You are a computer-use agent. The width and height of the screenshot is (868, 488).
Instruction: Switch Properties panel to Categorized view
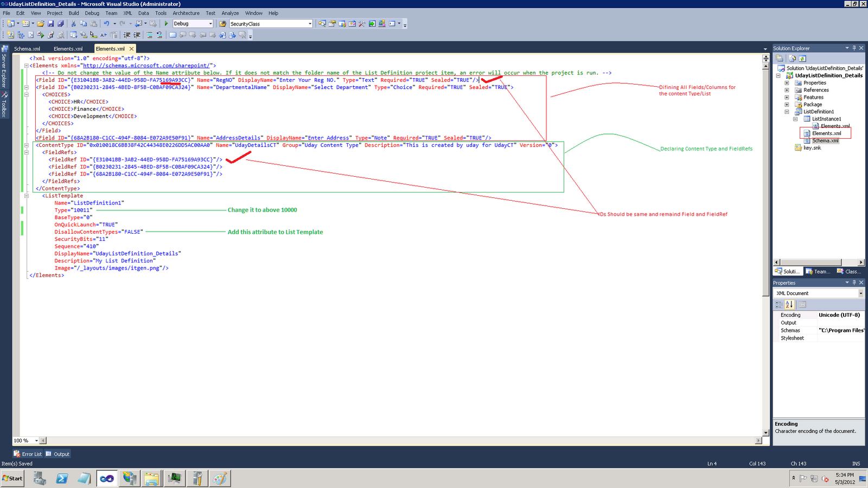click(779, 305)
